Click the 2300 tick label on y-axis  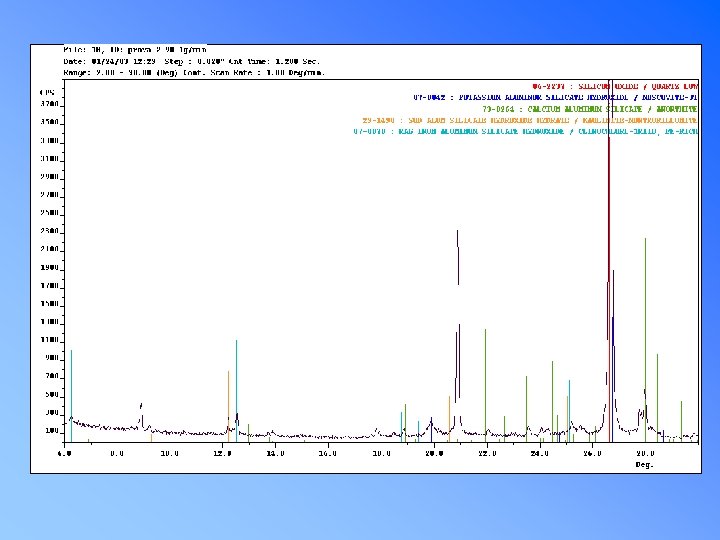[x=50, y=231]
